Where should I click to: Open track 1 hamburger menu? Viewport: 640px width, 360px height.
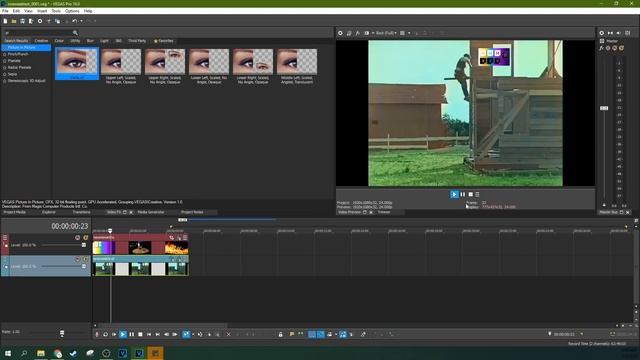5,238
